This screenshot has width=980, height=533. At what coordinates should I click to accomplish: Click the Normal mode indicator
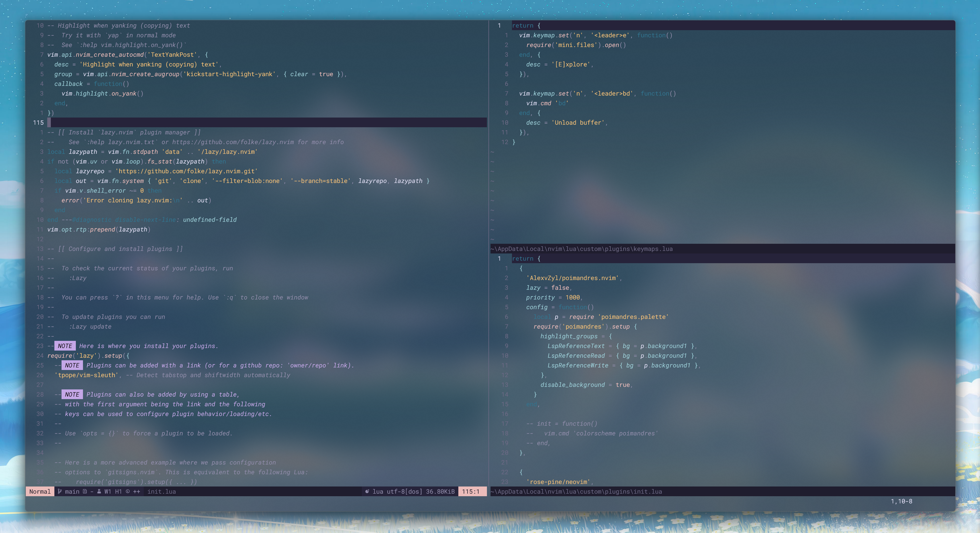[x=40, y=492]
